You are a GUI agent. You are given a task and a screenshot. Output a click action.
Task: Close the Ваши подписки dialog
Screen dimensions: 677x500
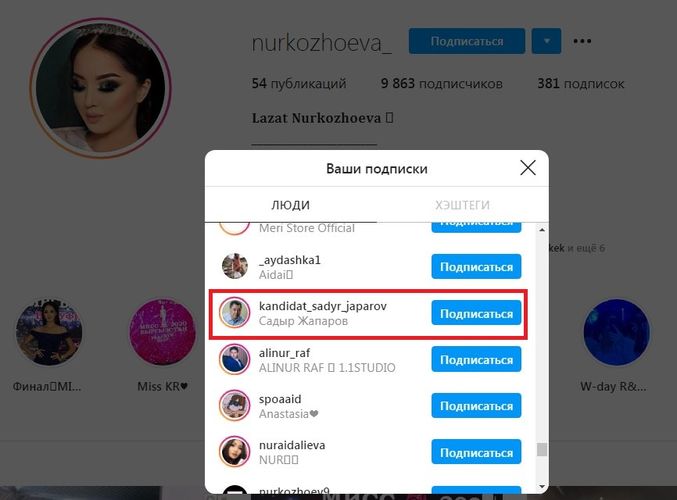528,168
